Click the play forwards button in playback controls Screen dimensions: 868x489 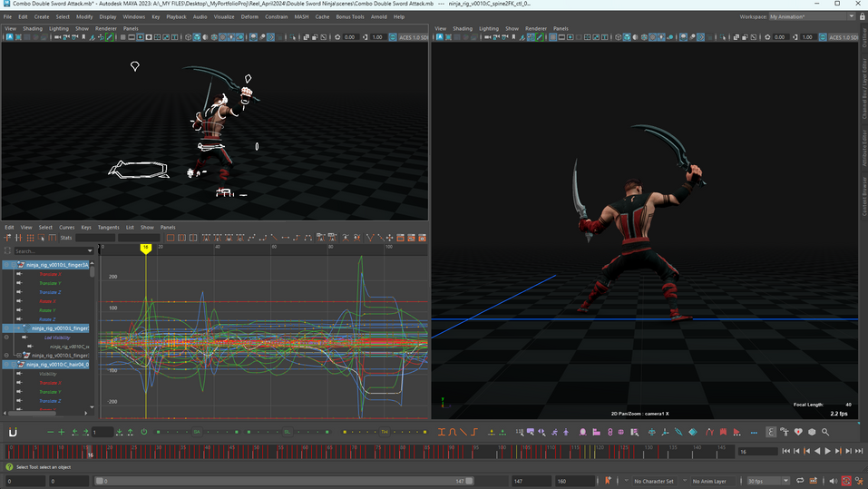(x=826, y=451)
